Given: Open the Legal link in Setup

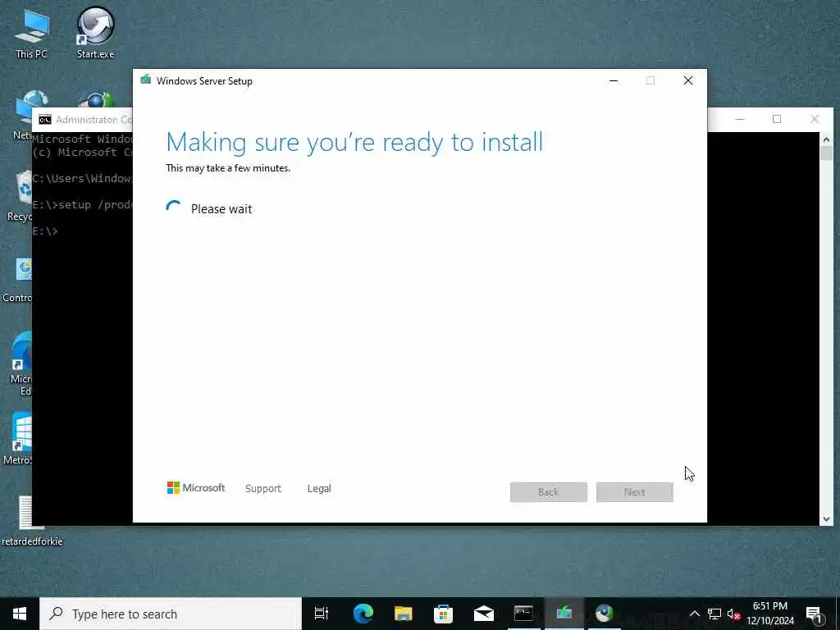Looking at the screenshot, I should click(319, 489).
